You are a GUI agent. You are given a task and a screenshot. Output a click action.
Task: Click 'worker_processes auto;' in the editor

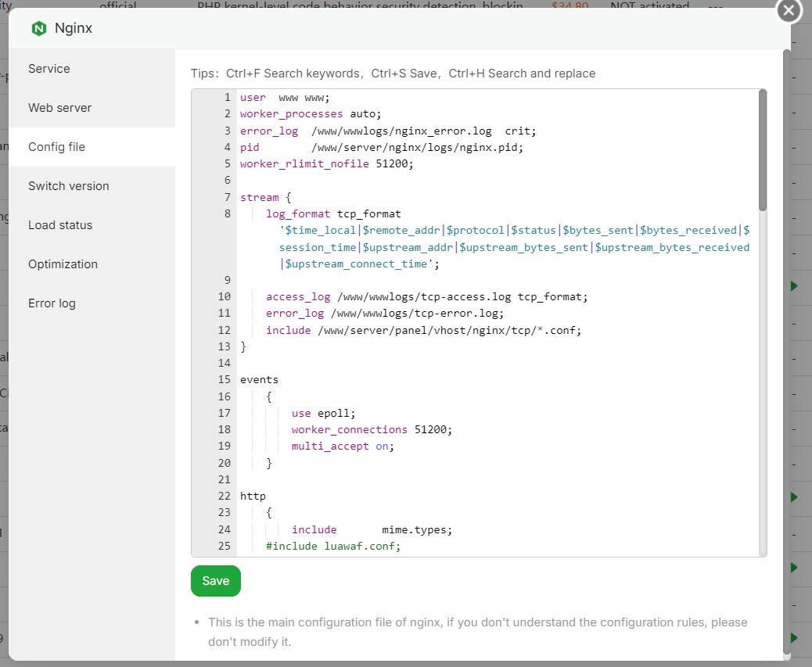coord(311,114)
